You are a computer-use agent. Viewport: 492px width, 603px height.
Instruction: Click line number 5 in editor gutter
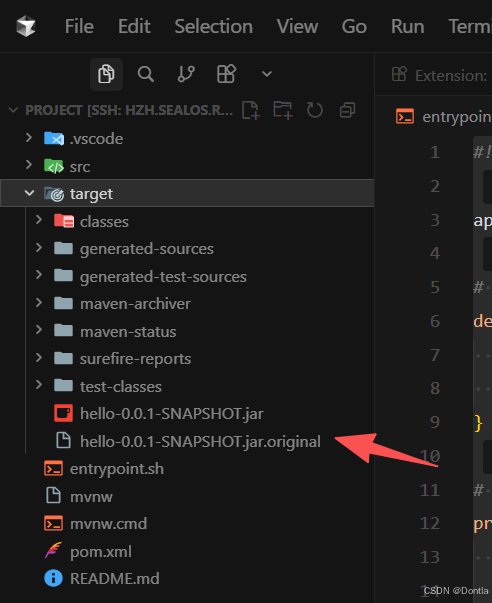(435, 287)
